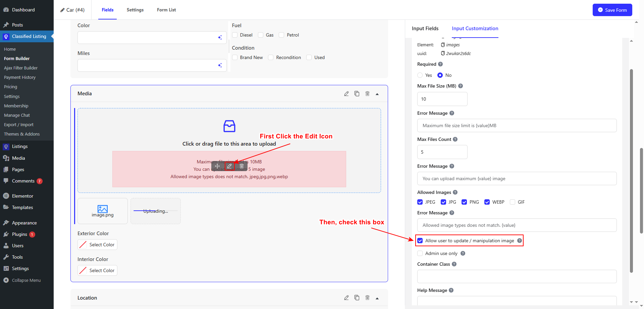This screenshot has height=309, width=644.
Task: Open Payment History page
Action: (20, 77)
